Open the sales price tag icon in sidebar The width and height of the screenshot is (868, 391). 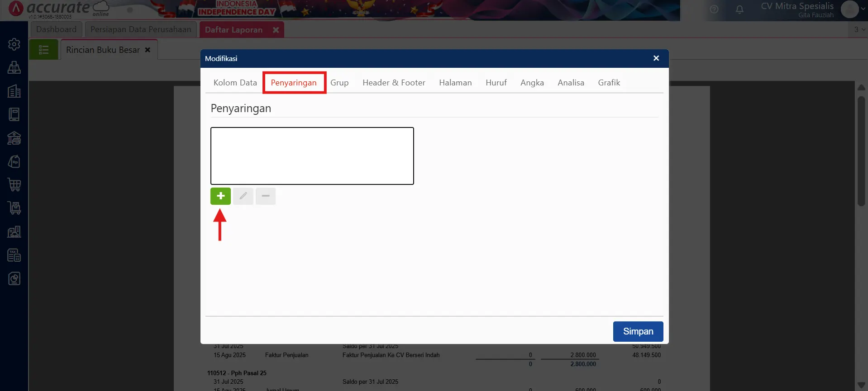coord(14,161)
